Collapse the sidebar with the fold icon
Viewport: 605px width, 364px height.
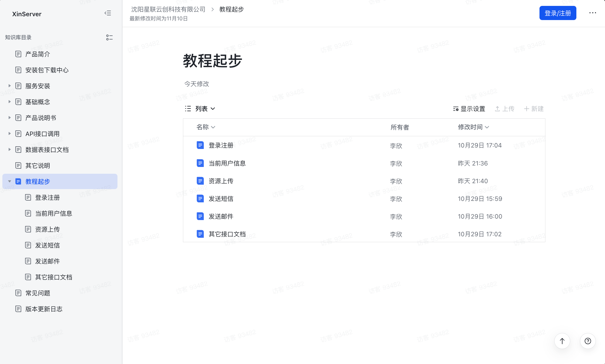point(108,13)
